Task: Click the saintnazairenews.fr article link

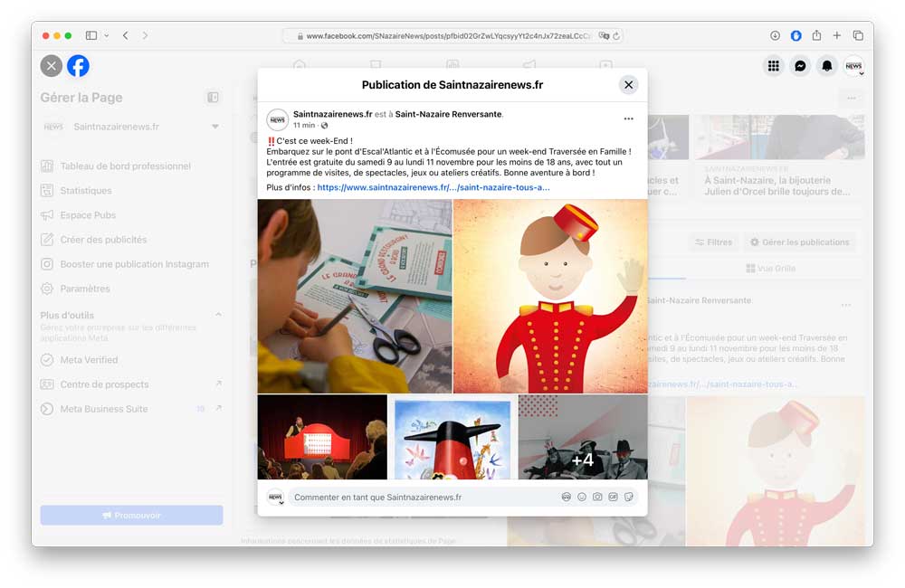Action: coord(433,187)
